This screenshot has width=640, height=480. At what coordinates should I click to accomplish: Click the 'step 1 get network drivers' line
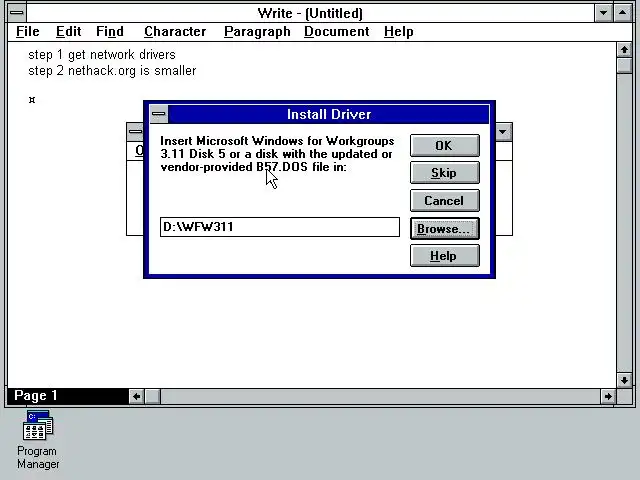pos(102,55)
